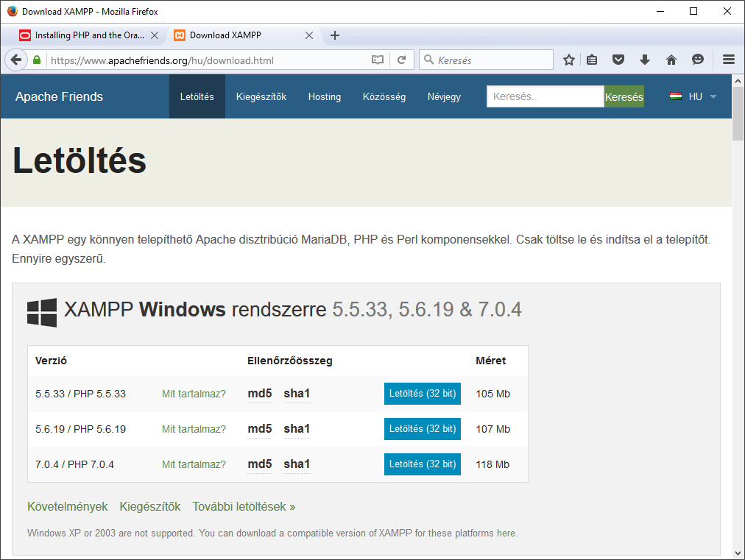
Task: Open a new tab with plus button
Action: point(334,35)
